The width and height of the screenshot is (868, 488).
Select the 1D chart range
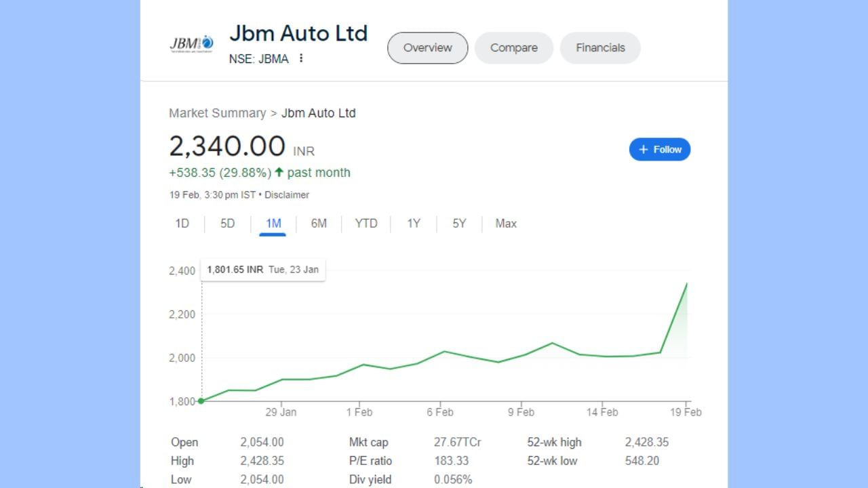pos(182,224)
